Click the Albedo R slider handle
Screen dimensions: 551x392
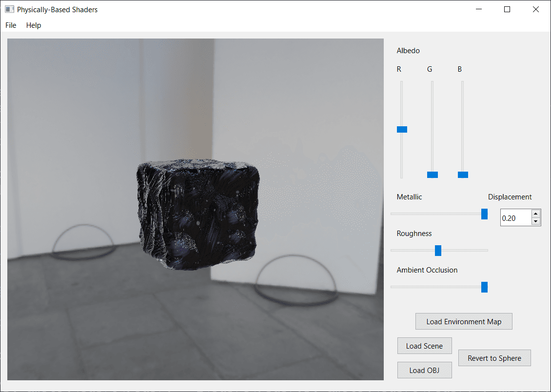click(x=402, y=129)
